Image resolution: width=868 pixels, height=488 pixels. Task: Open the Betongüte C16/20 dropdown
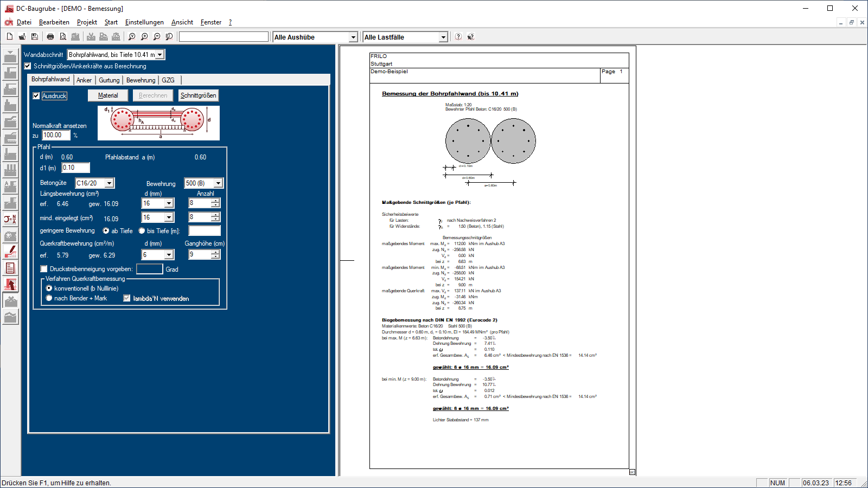click(x=109, y=183)
